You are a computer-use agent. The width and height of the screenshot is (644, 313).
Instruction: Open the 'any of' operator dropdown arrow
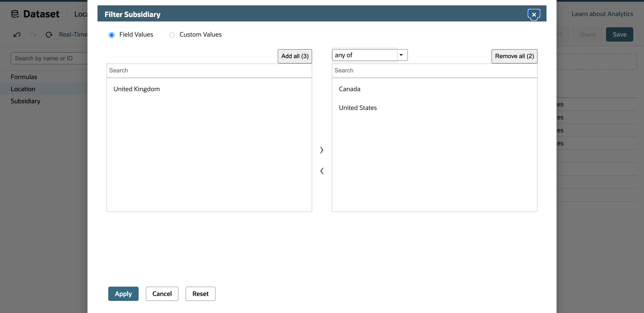(402, 55)
